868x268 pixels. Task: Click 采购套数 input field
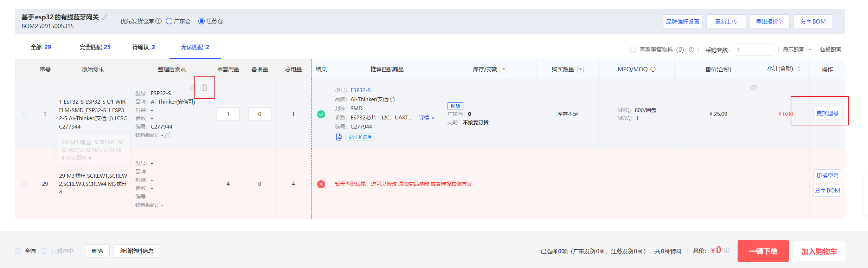754,50
